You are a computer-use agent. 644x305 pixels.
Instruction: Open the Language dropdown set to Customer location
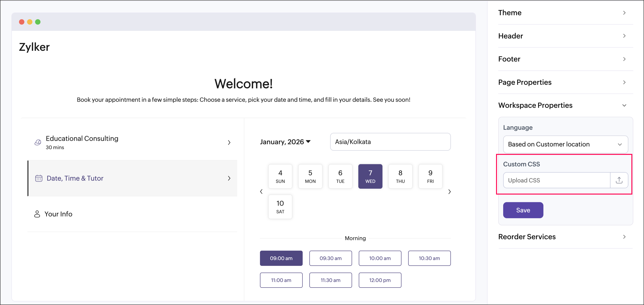click(565, 144)
